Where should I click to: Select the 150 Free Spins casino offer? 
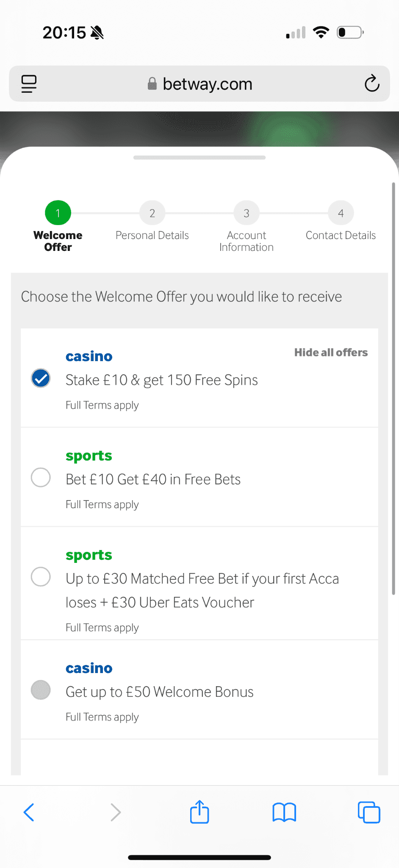tap(41, 378)
